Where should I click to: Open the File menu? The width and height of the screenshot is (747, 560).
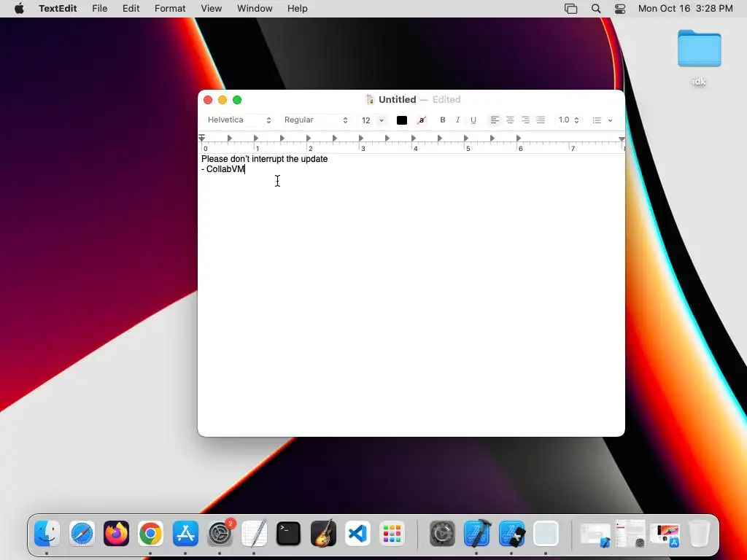click(99, 9)
